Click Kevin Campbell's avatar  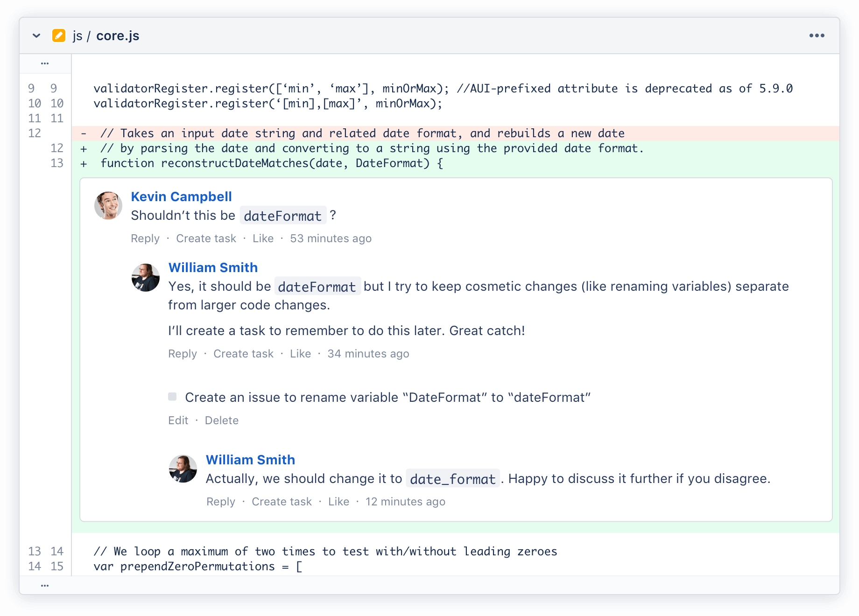coord(108,205)
